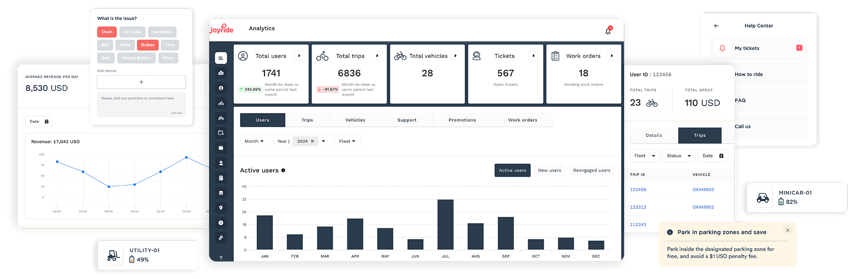Open the support agent icon in sidebar
The image size is (868, 279).
tap(221, 163)
